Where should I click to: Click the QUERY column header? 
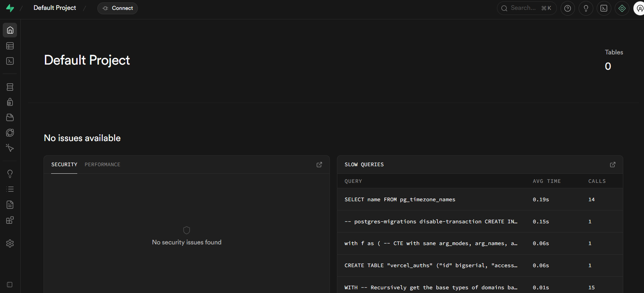tap(353, 181)
